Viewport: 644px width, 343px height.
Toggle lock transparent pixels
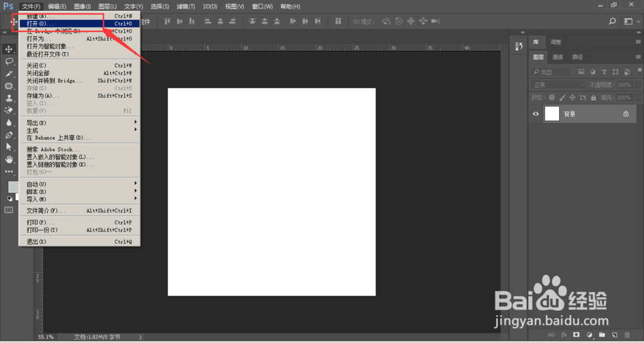point(552,98)
